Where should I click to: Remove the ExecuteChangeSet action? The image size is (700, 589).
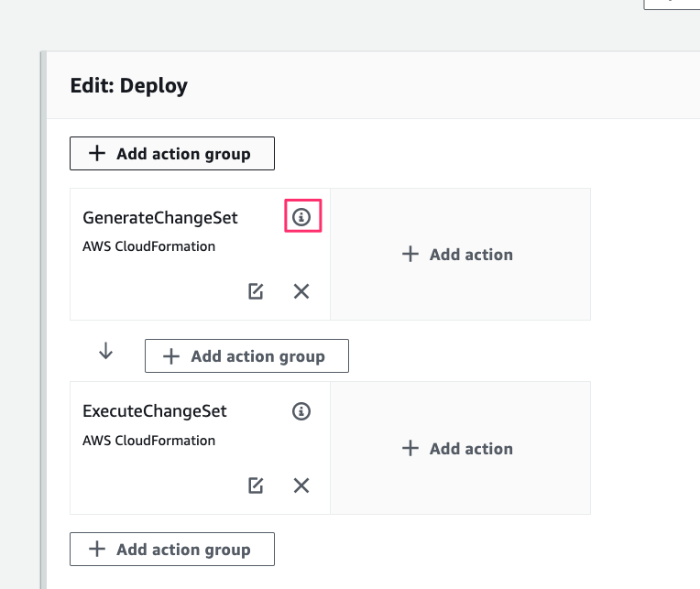click(x=301, y=485)
